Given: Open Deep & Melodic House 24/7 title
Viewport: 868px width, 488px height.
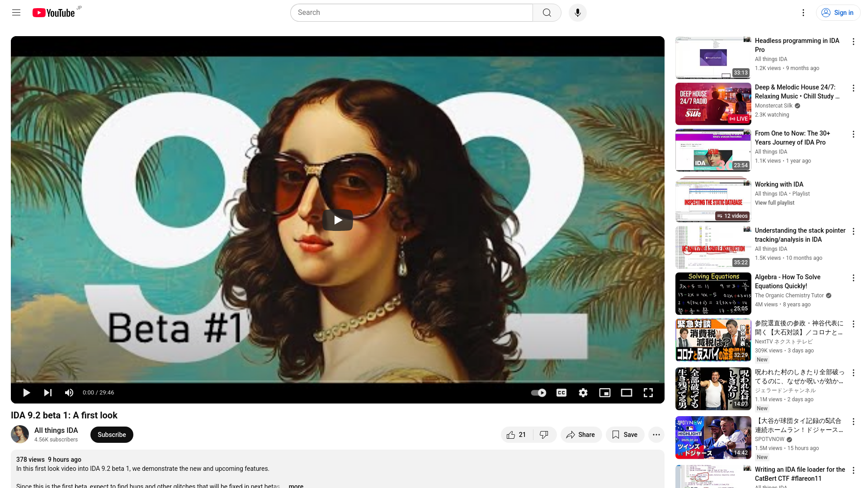Looking at the screenshot, I should coord(797,92).
